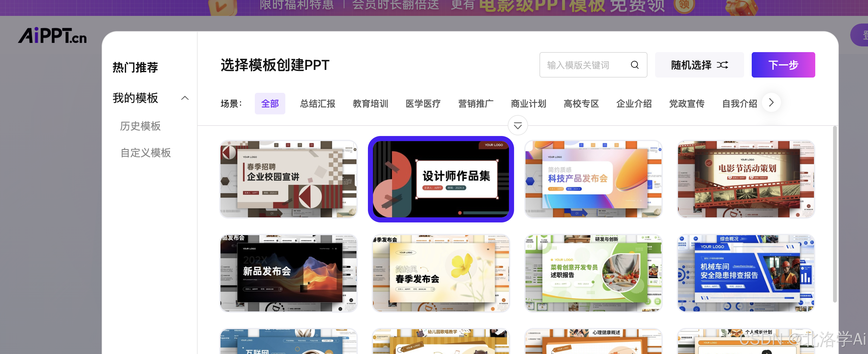Click the search magnifier icon
The width and height of the screenshot is (868, 354).
[634, 65]
